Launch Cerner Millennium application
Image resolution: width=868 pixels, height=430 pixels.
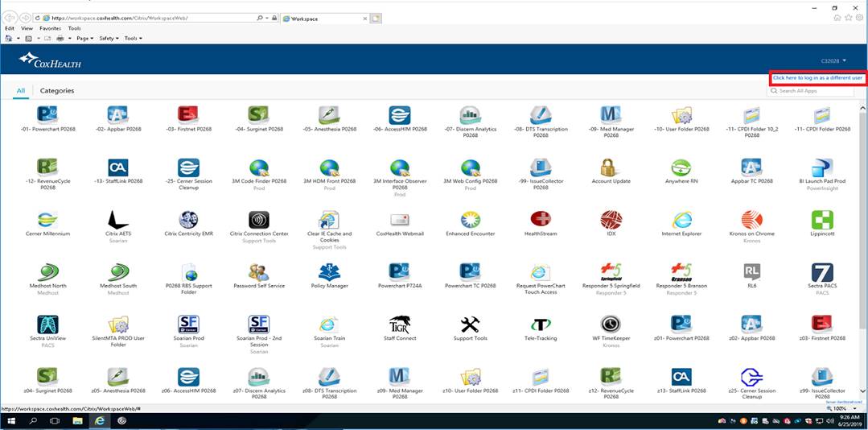47,220
